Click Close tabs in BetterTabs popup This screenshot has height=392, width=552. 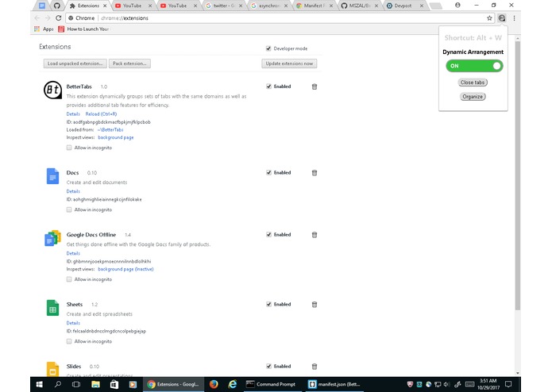[473, 83]
